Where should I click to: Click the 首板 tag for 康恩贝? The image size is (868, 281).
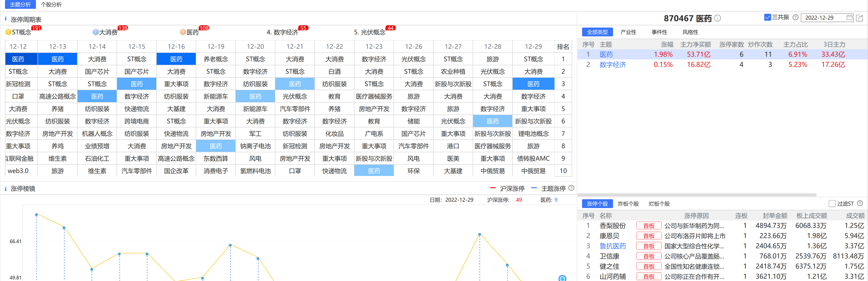click(x=649, y=236)
